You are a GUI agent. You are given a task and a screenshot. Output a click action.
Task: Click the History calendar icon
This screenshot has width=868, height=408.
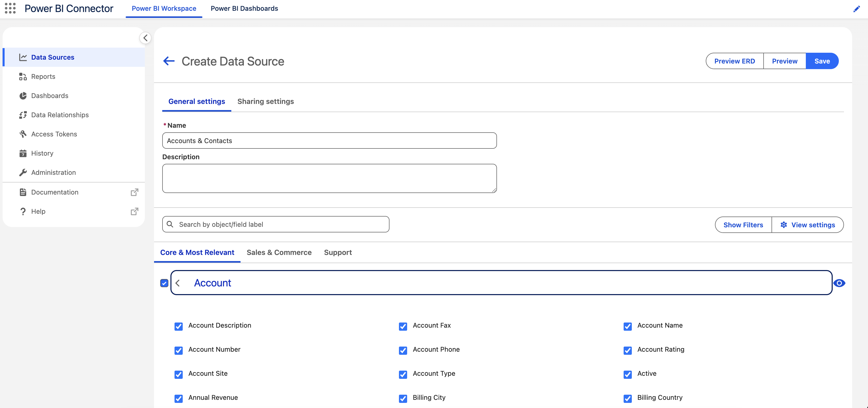pos(23,153)
